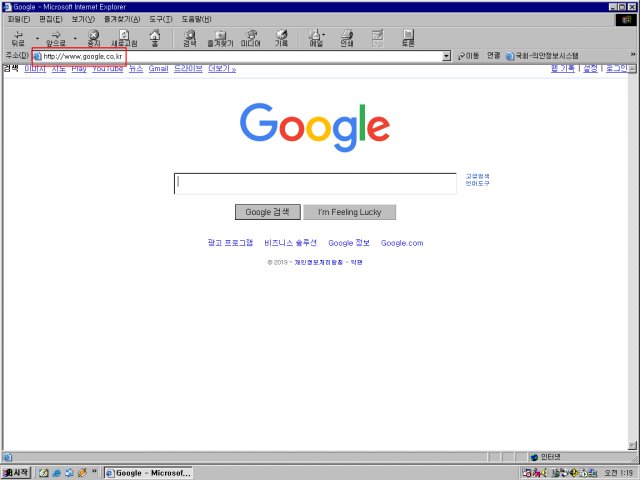This screenshot has height=480, width=640.
Task: Open the 국회-의안정보시스템 link bar shortcut
Action: coord(542,56)
